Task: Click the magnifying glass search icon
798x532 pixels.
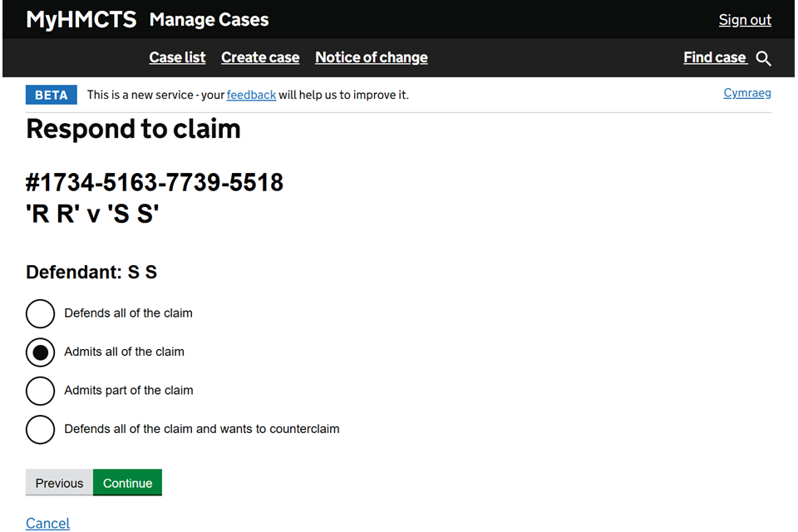Action: 764,58
